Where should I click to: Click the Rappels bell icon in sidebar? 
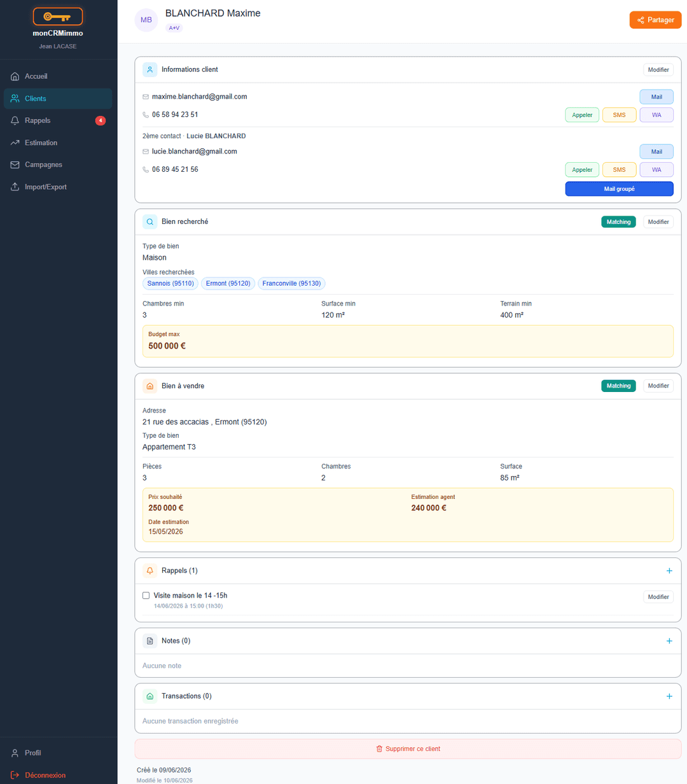(x=15, y=120)
